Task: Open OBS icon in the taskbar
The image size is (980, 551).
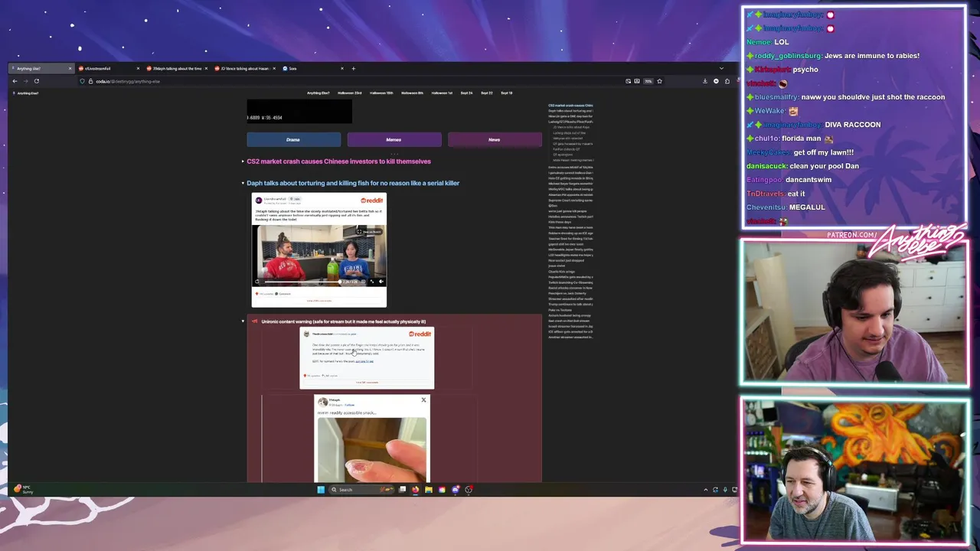Action: click(x=469, y=490)
